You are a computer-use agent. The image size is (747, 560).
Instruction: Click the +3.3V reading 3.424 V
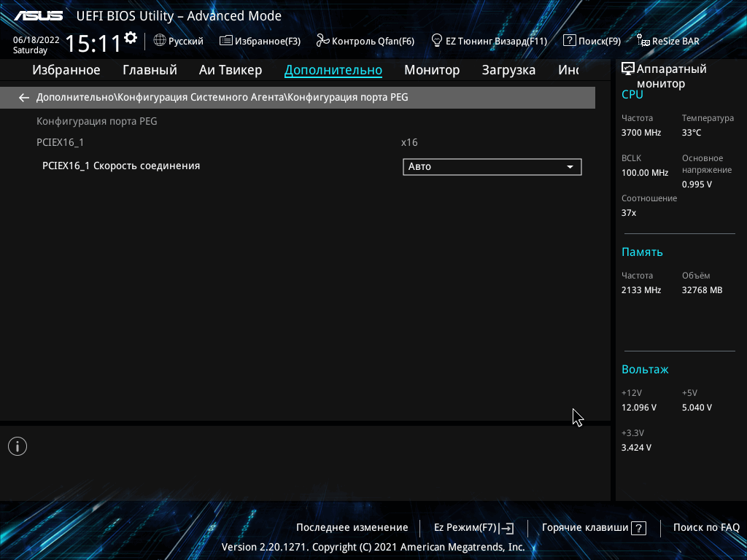point(636,448)
